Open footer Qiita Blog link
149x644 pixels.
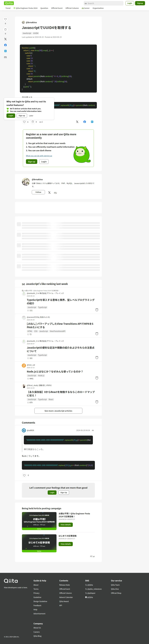coord(37,636)
